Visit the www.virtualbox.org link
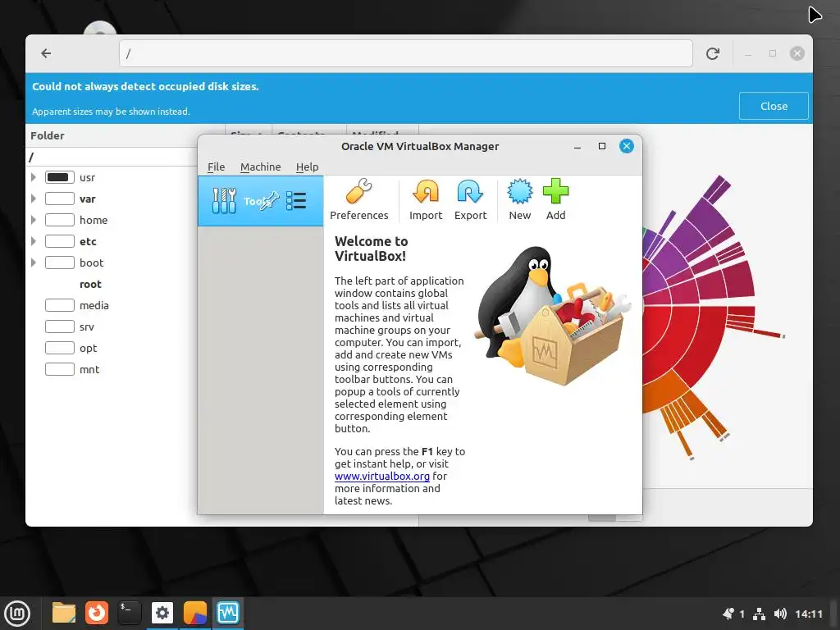 (x=382, y=477)
